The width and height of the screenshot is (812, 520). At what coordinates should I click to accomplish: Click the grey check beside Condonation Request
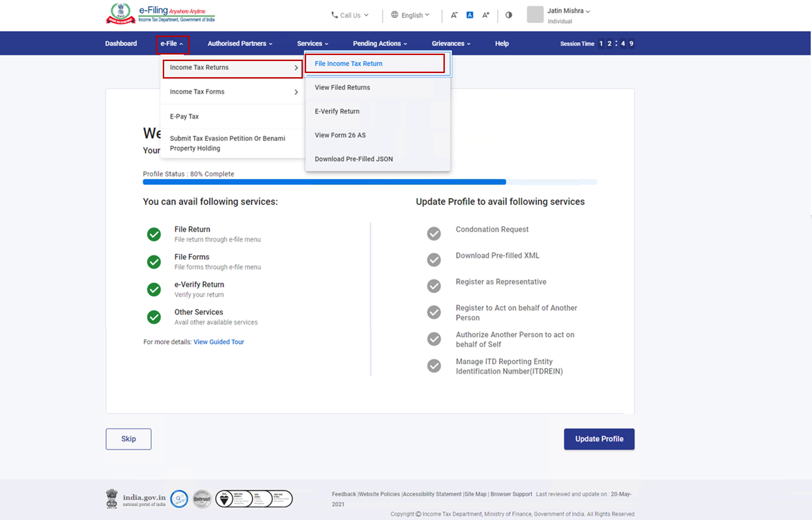[x=434, y=234]
